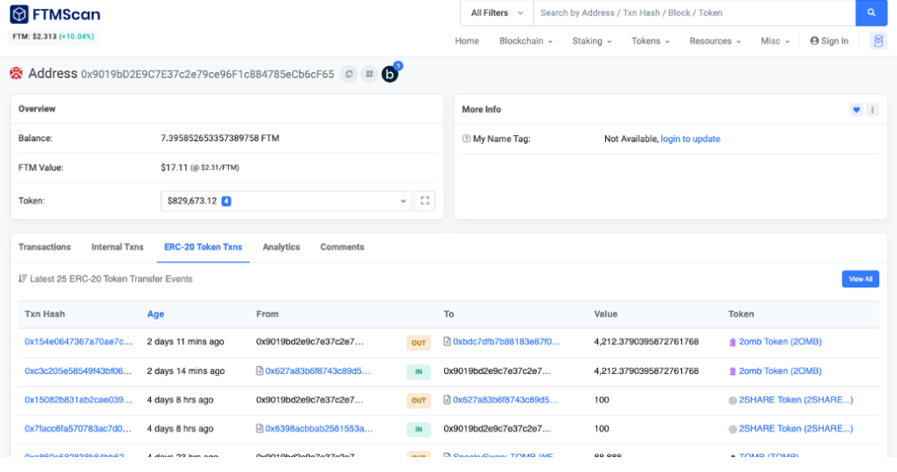Click the balance 7.395852653357389758 FTM
The image size is (897, 472).
pyautogui.click(x=220, y=138)
